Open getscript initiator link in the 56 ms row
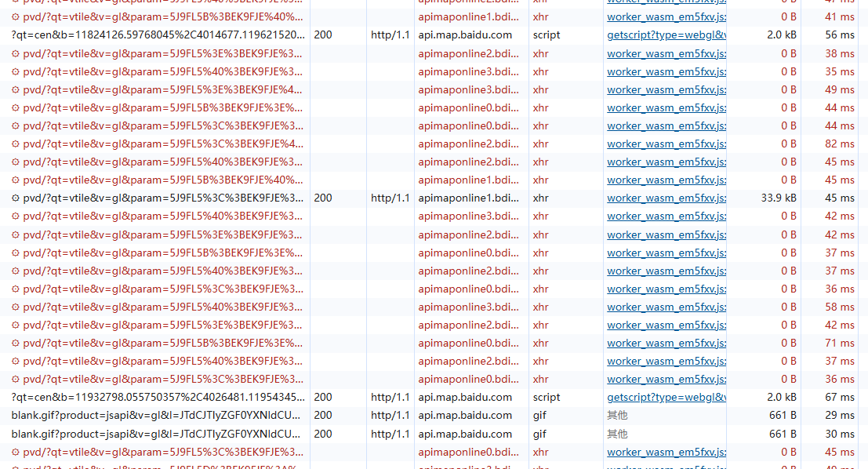868x469 pixels. [x=666, y=35]
